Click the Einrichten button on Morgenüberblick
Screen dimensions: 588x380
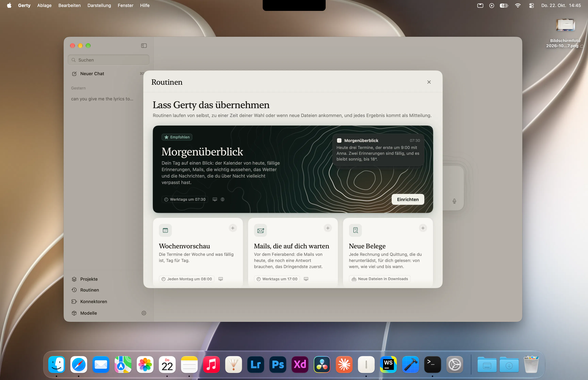(408, 199)
